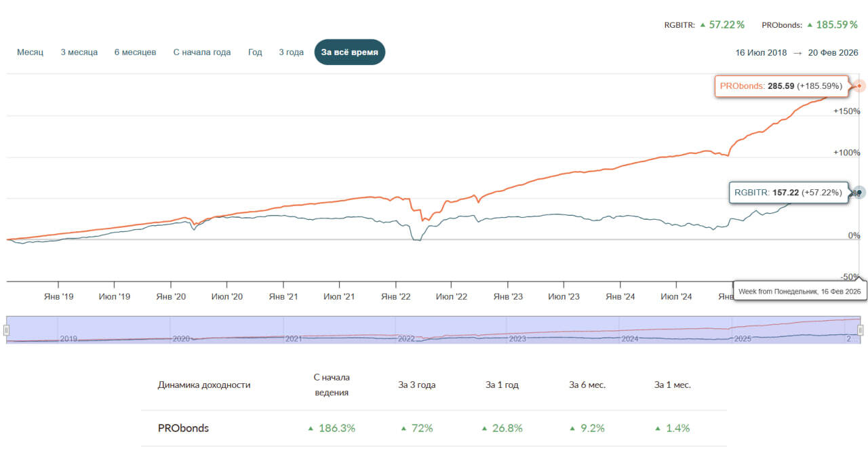This screenshot has height=449, width=868.
Task: Click the За всё время button
Action: coord(350,52)
